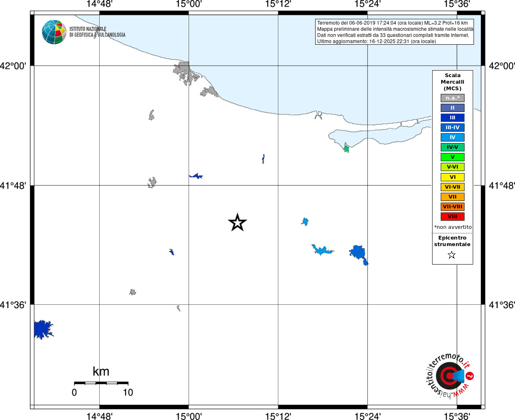Click the left 41°48' latitude label
The image size is (515, 420).
pyautogui.click(x=13, y=185)
